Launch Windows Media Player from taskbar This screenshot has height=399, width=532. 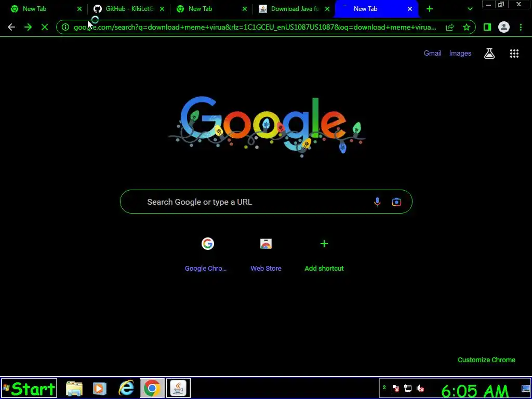coord(99,389)
